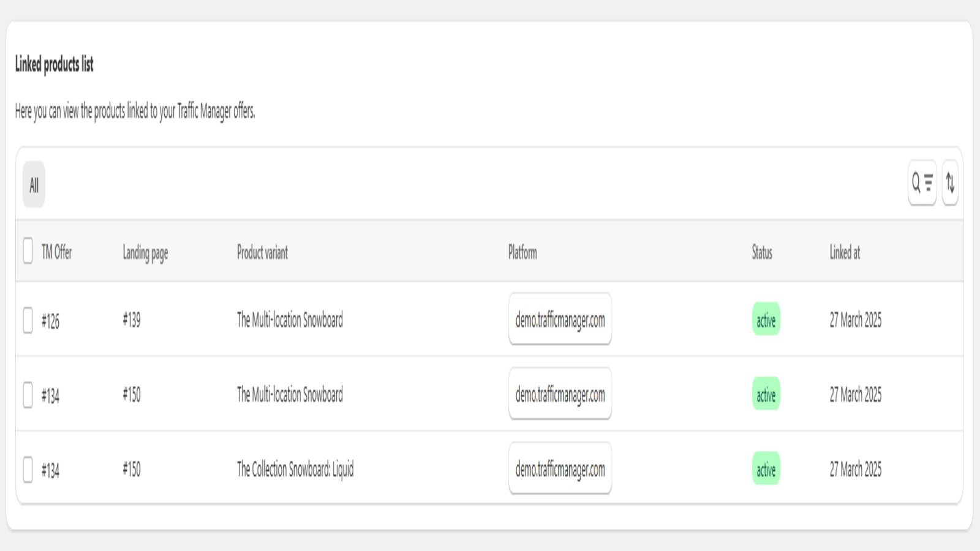Select the Collection Snowboard: Liquid row checkbox

pos(28,470)
